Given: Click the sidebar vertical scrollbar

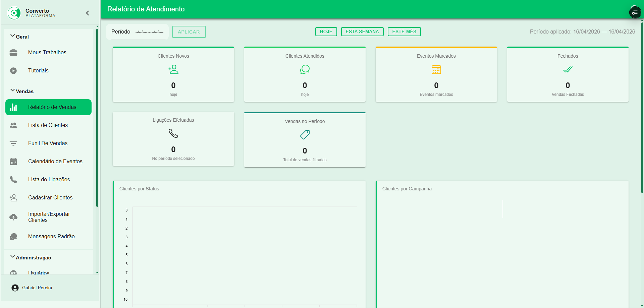Looking at the screenshot, I should (x=97, y=117).
